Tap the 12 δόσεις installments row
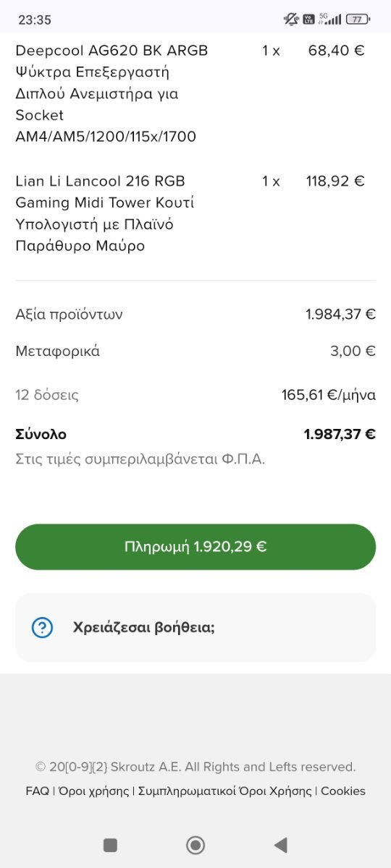Screen dimensions: 391x868 [x=195, y=395]
